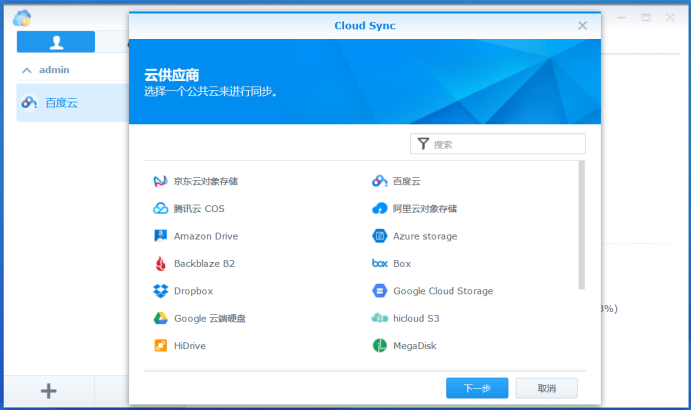Click the 下一步 button

pos(477,388)
